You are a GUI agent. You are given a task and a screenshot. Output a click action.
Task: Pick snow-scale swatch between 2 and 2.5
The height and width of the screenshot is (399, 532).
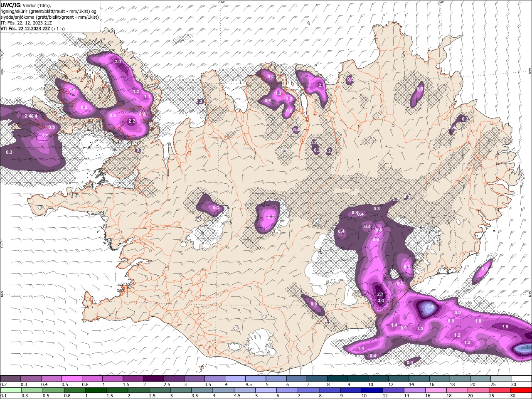[x=153, y=379]
